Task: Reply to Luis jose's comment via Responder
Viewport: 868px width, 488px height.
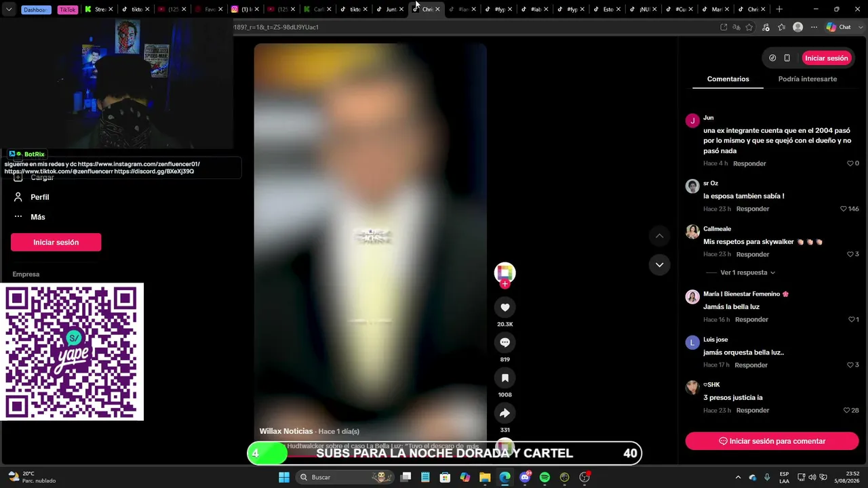Action: [x=751, y=365]
